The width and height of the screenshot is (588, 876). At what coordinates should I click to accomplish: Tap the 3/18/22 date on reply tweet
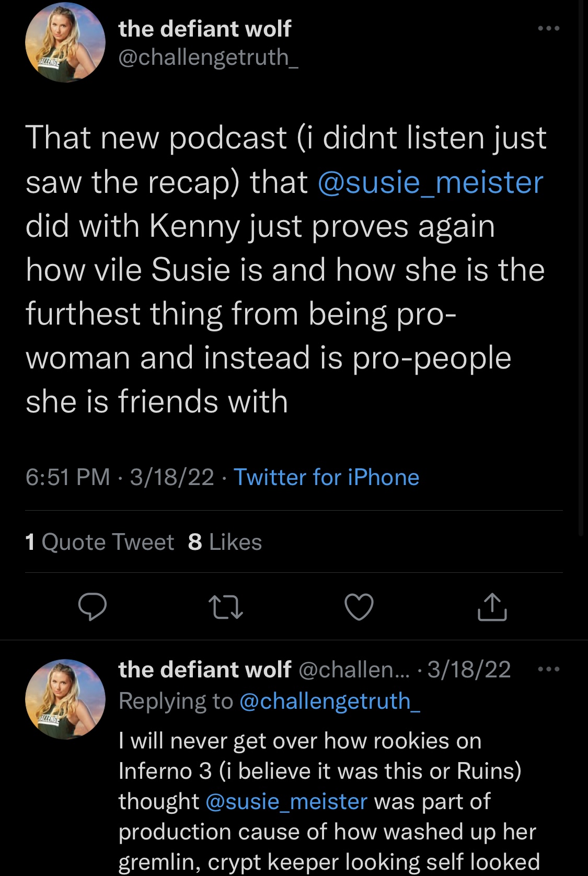coord(469,670)
